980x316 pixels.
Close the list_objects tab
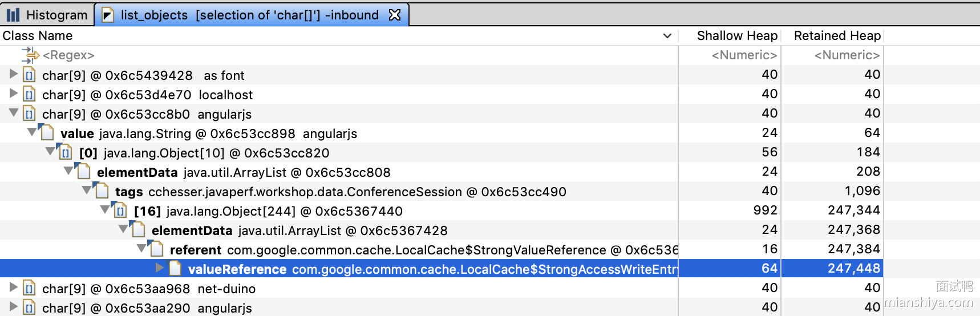(395, 15)
